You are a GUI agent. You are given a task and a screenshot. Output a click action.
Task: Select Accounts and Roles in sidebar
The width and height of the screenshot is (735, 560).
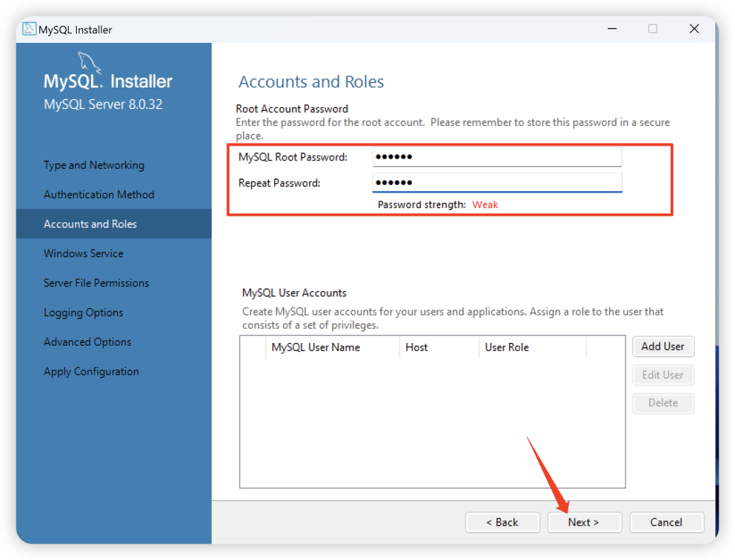click(114, 224)
